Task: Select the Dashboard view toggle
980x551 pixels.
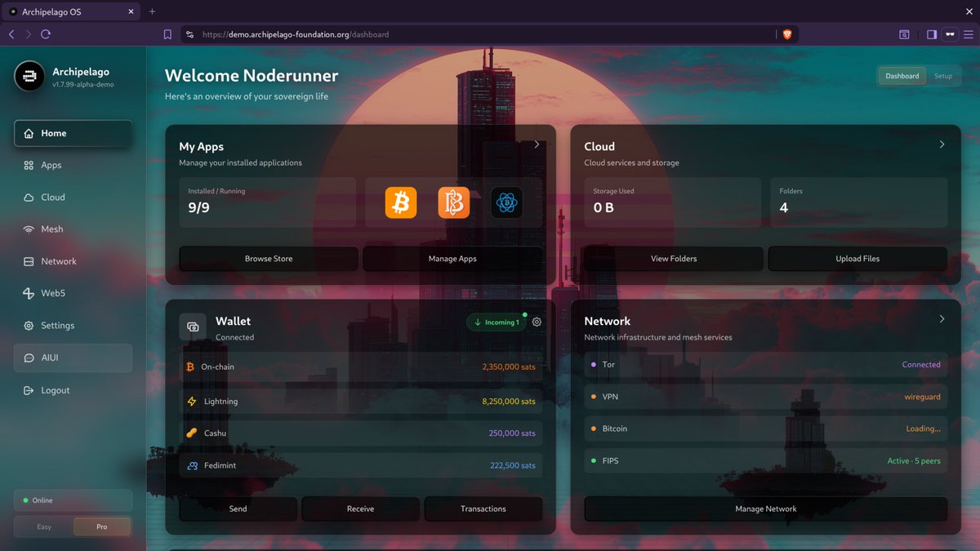Action: [x=902, y=76]
